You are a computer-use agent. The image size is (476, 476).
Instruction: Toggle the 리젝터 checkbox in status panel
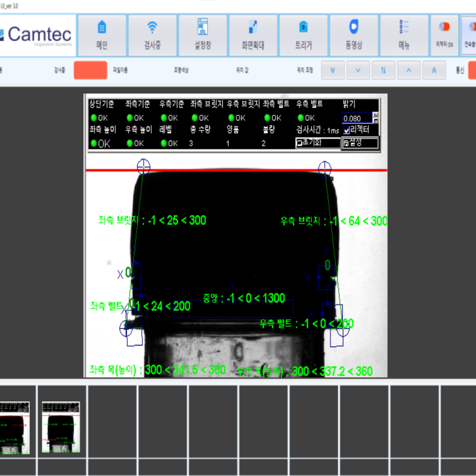click(346, 130)
